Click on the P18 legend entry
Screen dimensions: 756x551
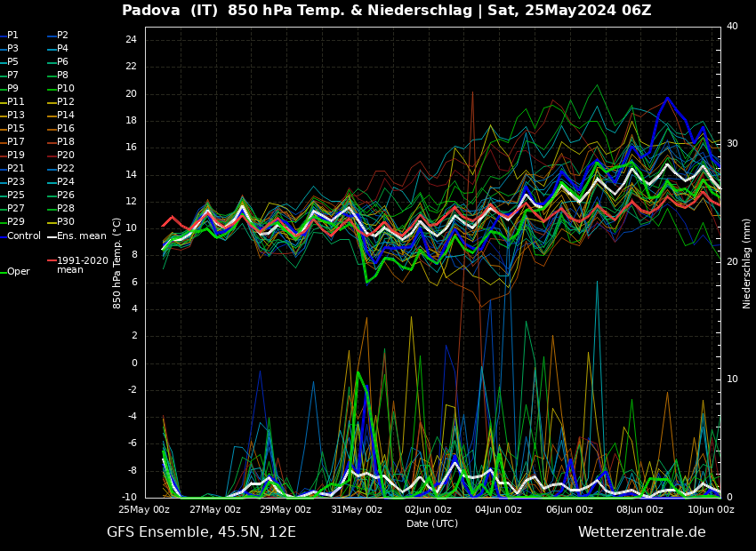(66, 141)
